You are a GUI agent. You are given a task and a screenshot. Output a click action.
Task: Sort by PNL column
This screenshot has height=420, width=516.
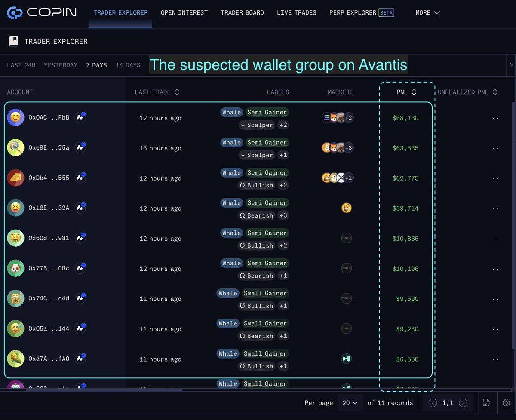pos(406,92)
